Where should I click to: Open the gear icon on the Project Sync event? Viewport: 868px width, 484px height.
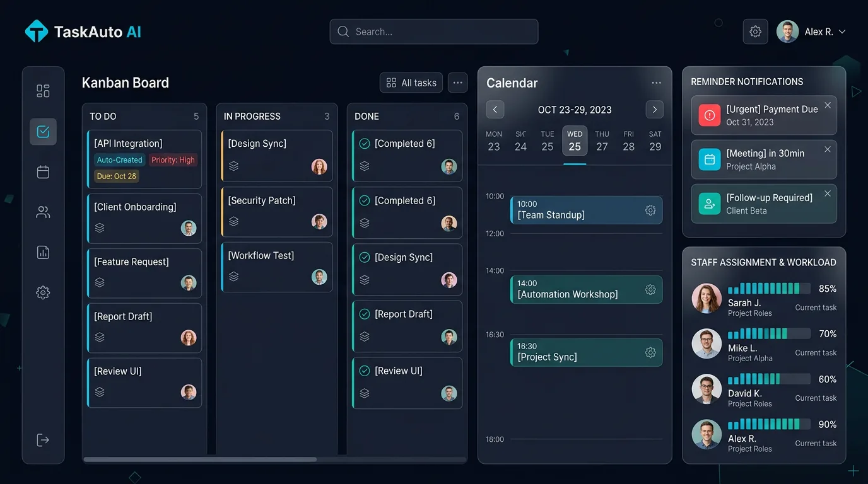tap(650, 352)
